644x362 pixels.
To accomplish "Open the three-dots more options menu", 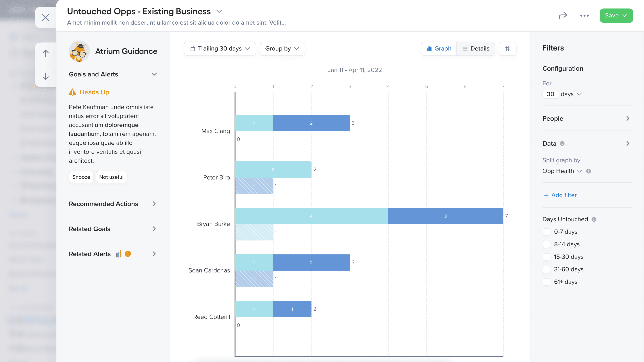I will pos(584,16).
